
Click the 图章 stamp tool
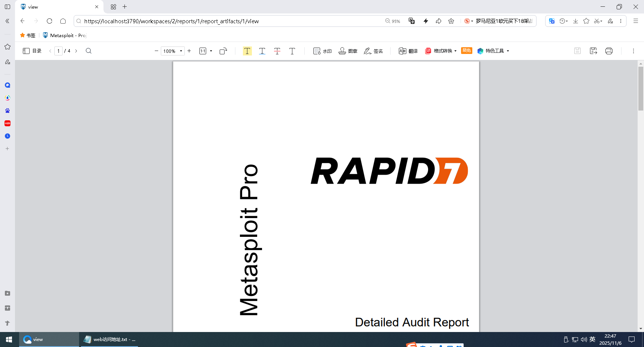348,51
